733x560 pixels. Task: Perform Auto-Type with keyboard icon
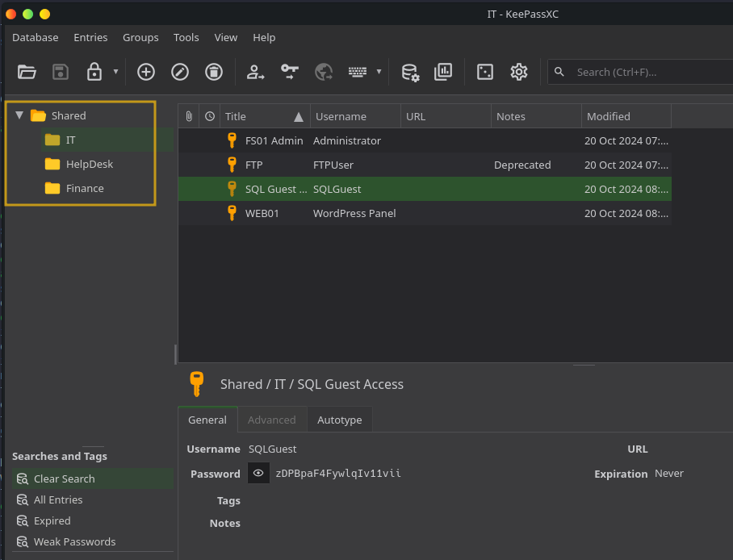pos(357,72)
